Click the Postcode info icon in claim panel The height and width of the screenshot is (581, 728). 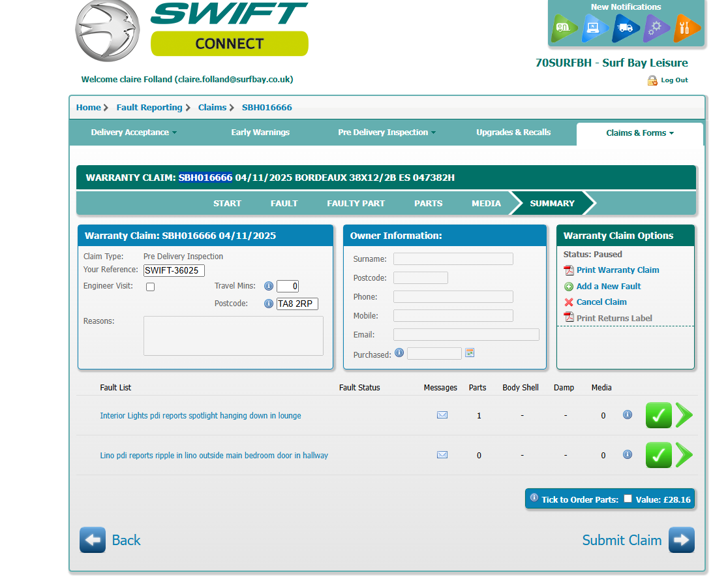point(268,304)
